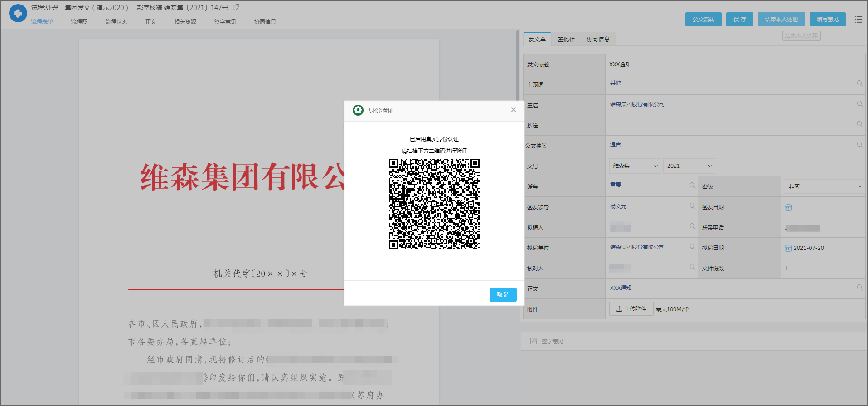
Task: Open the 签字意见 top tab
Action: [225, 22]
